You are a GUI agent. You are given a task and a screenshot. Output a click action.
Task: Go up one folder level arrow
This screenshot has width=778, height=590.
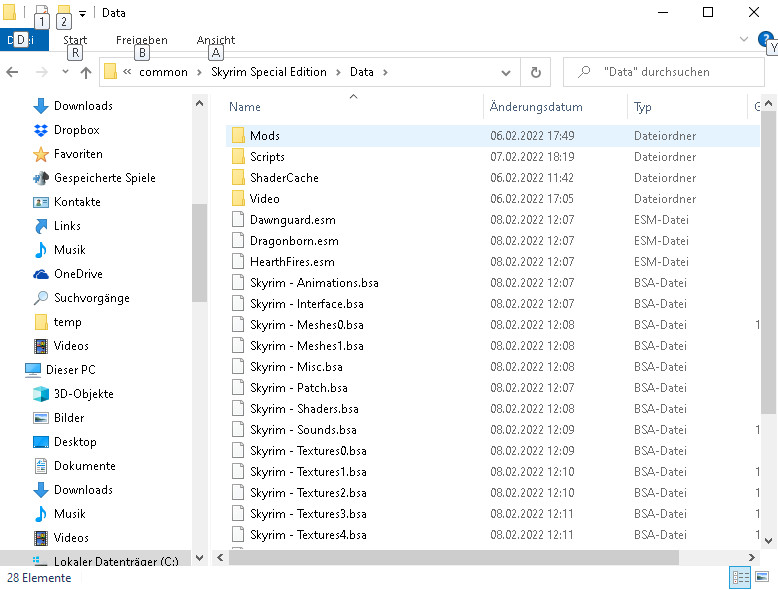tap(86, 72)
